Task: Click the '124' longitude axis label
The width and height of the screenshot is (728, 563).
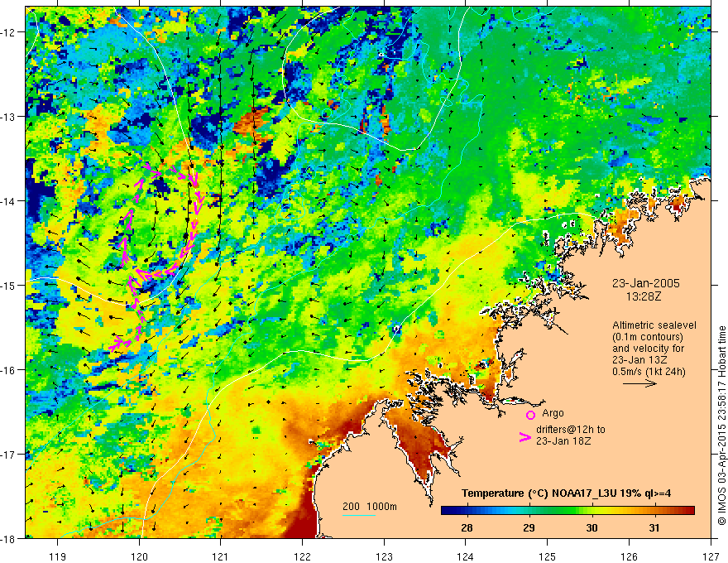Action: click(465, 556)
